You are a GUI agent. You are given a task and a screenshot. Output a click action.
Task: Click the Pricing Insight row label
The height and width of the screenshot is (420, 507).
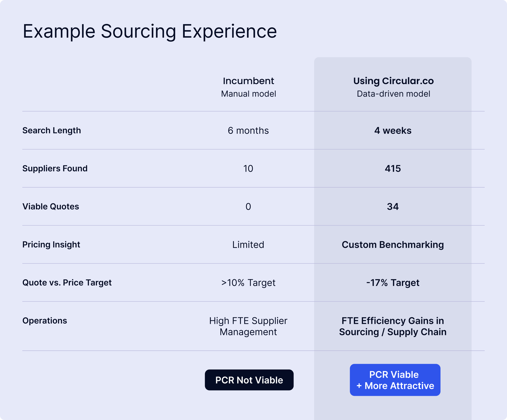click(51, 245)
